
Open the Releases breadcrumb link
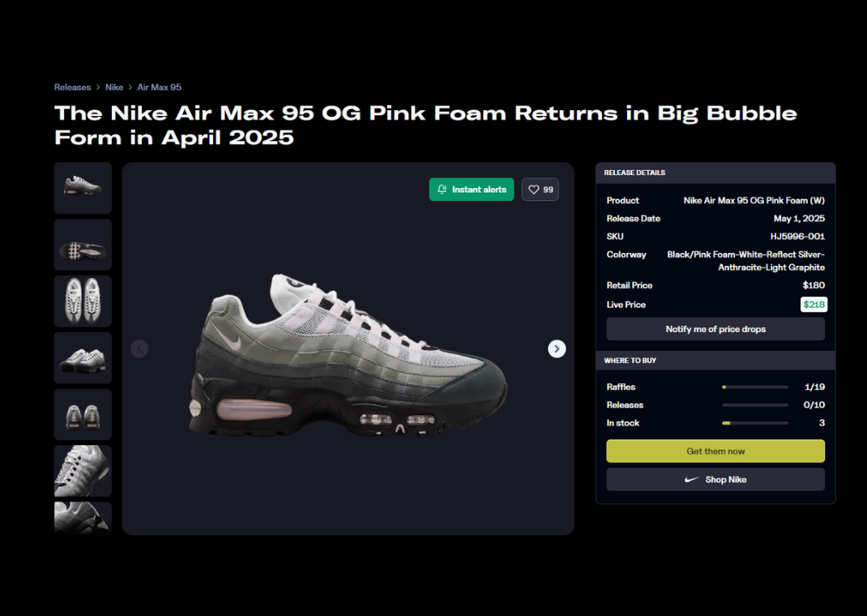point(72,88)
